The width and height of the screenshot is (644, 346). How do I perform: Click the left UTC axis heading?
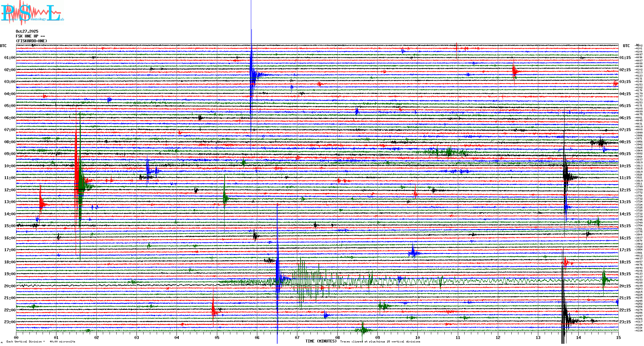pyautogui.click(x=3, y=46)
